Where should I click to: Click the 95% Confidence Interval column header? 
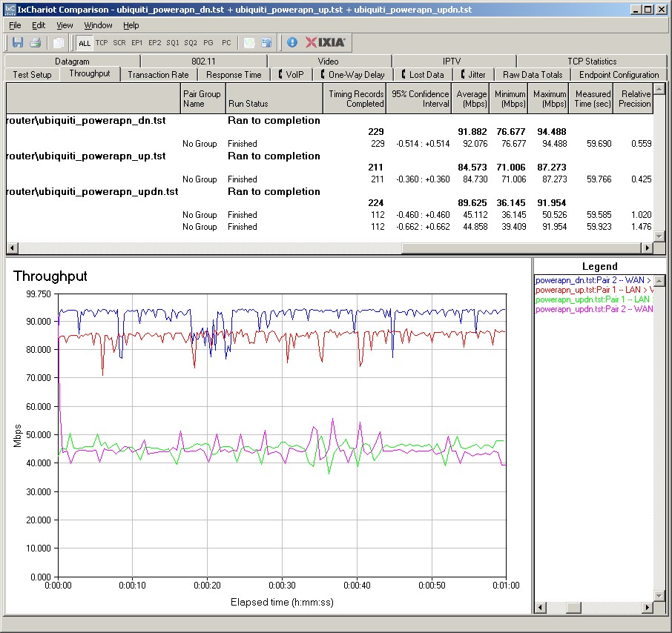click(x=419, y=99)
